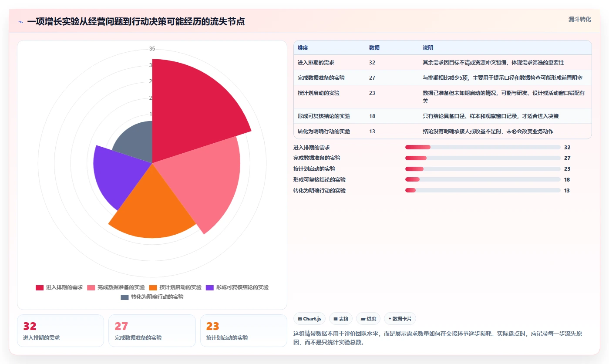Toggle the 按计划启动的实验 legend swatch
Viewport: 609px width, 364px height.
click(153, 287)
